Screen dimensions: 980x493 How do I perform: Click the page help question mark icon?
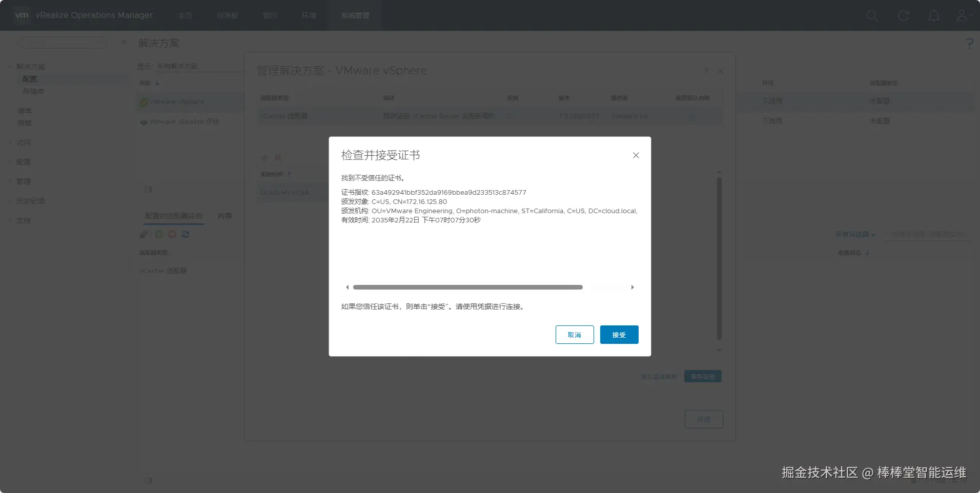pos(969,44)
